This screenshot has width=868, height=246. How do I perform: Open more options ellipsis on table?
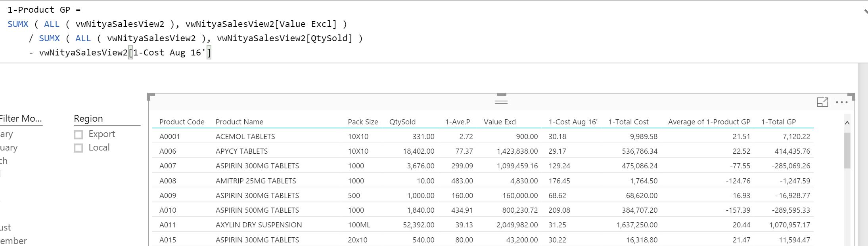coord(841,102)
